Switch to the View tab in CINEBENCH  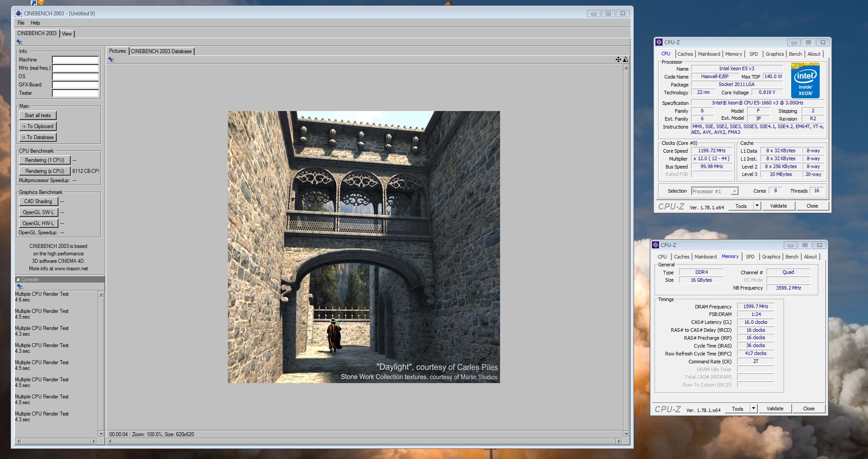(67, 34)
